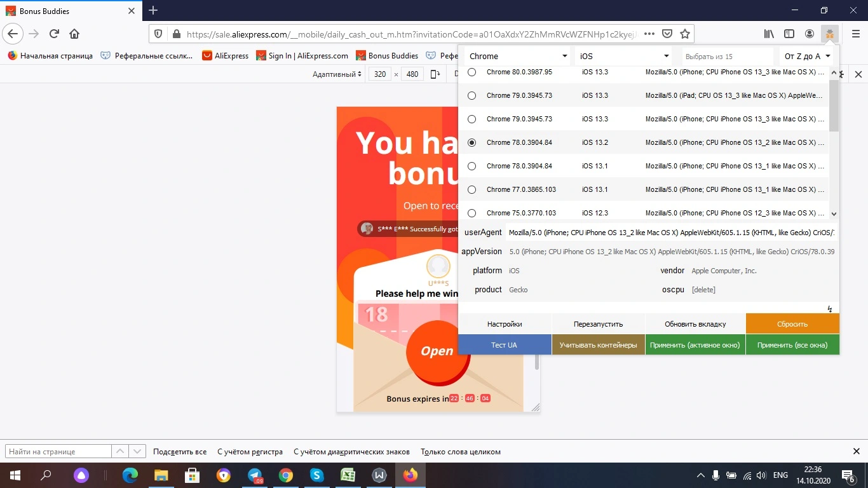
Task: Close the Bonus Buddies tab
Action: (x=132, y=11)
